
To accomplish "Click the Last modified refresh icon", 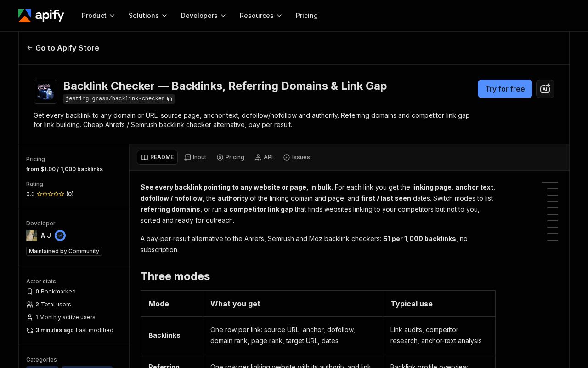I will pyautogui.click(x=30, y=330).
